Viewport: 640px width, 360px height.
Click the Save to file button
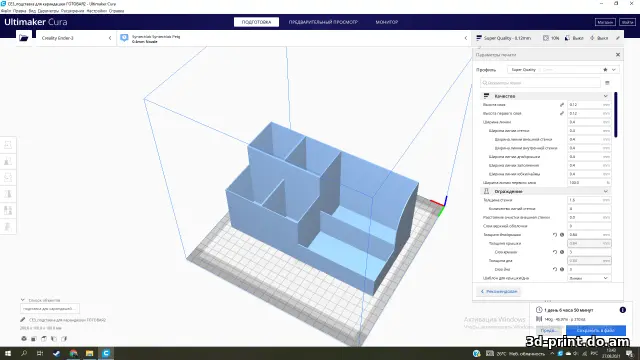click(596, 330)
